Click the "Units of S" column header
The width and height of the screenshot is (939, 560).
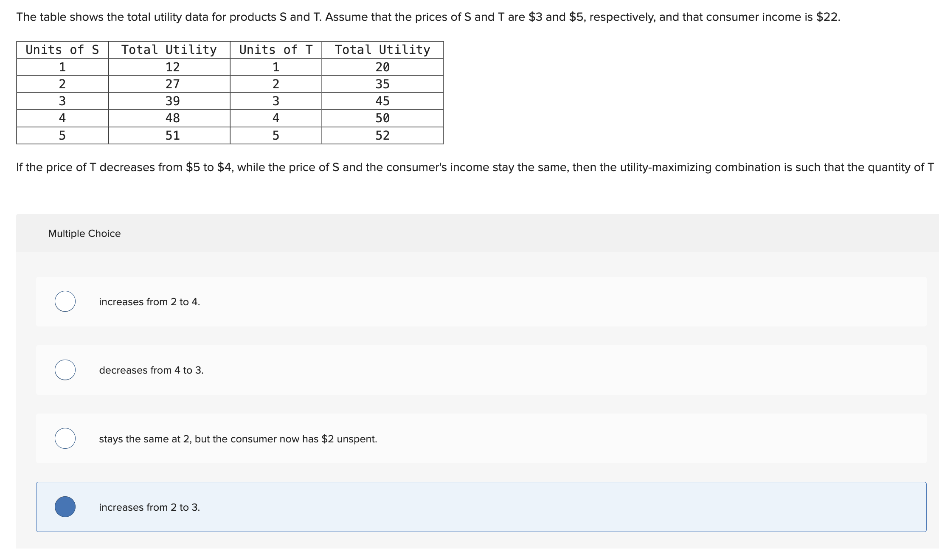(62, 49)
